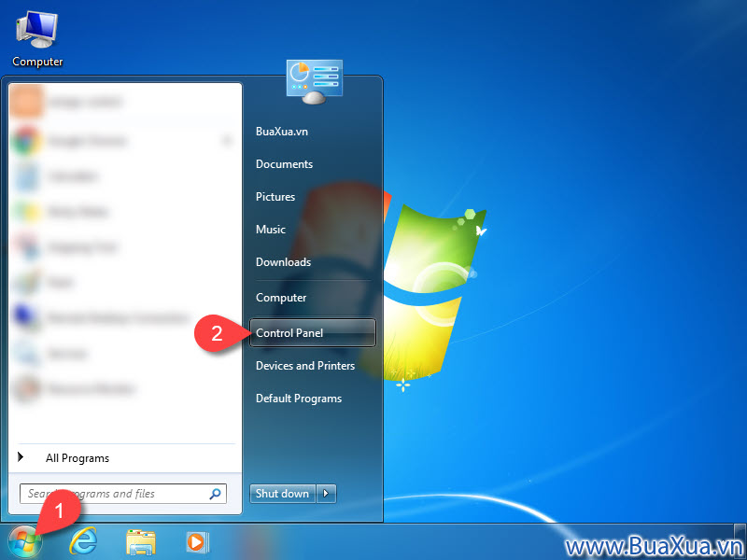Viewport: 747px width, 560px height.
Task: Click the Show desktop strip on the taskbar
Action: [x=741, y=542]
